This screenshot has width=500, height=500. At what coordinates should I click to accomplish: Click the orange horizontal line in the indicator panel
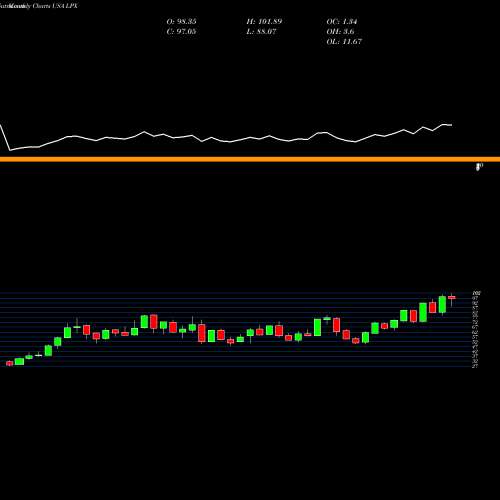tap(250, 159)
